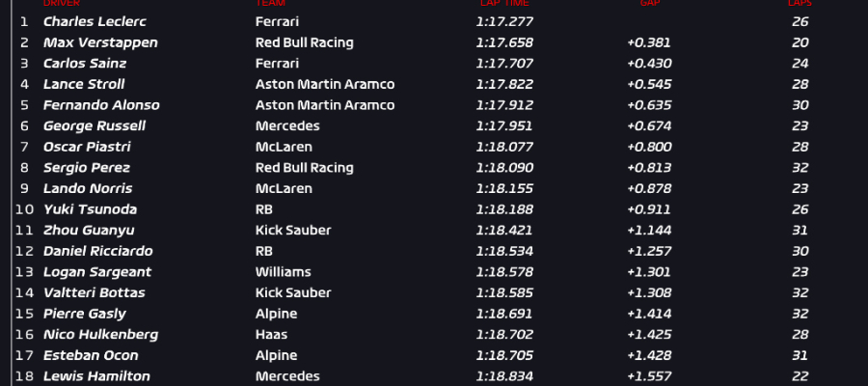Select the Haas team label
This screenshot has width=868, height=386.
pyautogui.click(x=272, y=335)
